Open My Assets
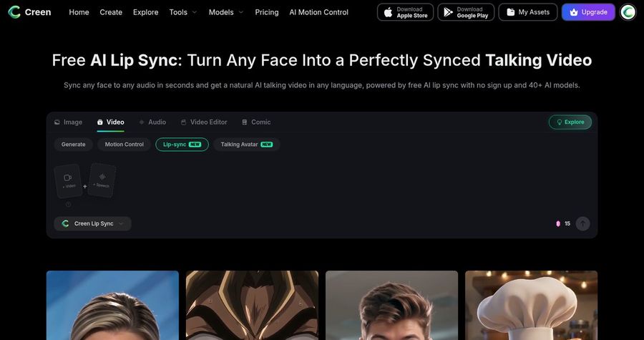644x340 pixels. (528, 12)
